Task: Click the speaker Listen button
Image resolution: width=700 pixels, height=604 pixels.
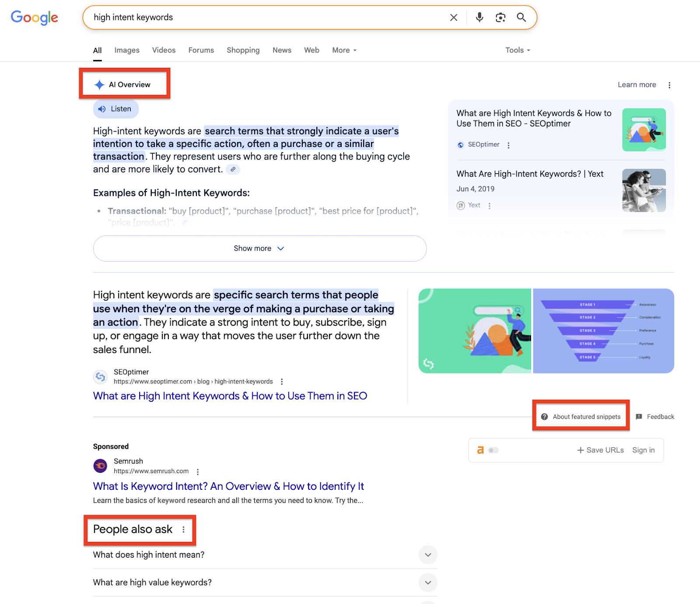Action: [116, 109]
